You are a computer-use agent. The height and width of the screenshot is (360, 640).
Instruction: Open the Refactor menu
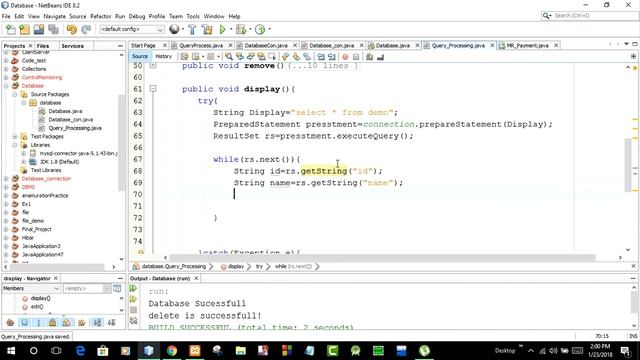(100, 16)
